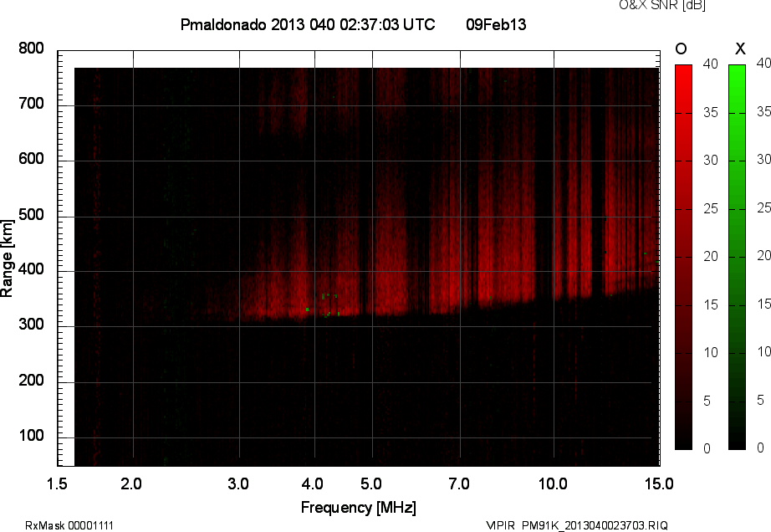The width and height of the screenshot is (771, 532).
Task: Click the 800 tick on Range axis
Action: point(31,49)
